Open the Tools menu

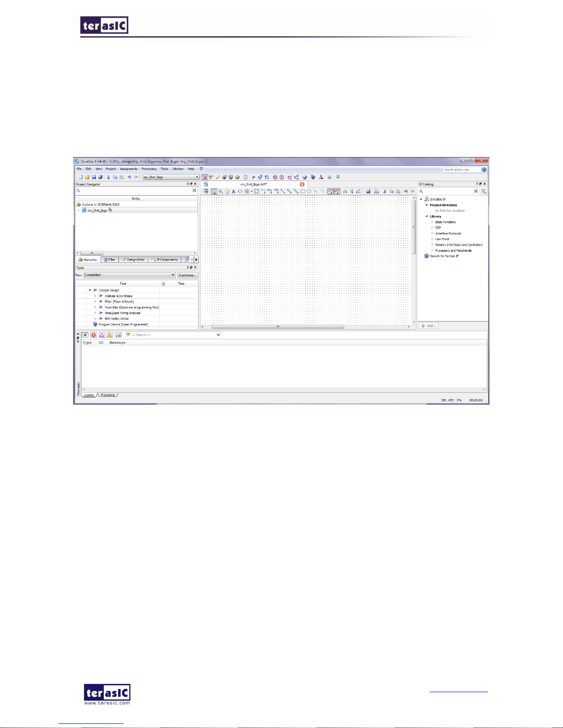click(165, 169)
